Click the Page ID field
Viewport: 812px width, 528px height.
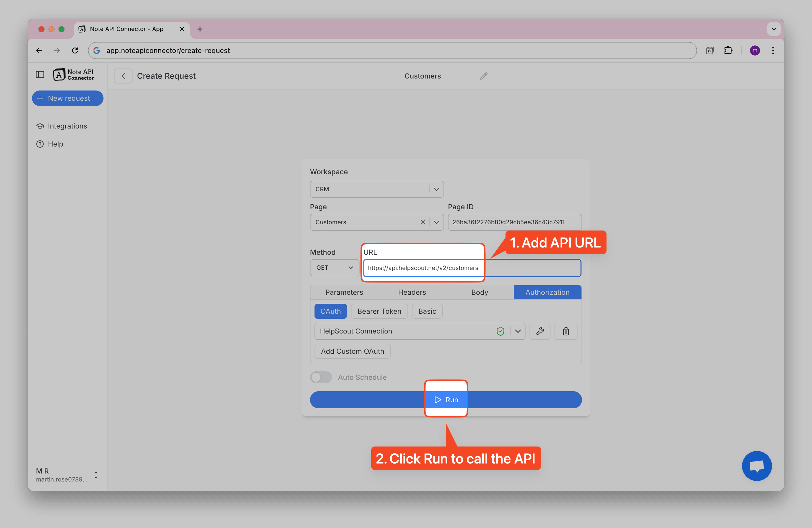point(514,222)
